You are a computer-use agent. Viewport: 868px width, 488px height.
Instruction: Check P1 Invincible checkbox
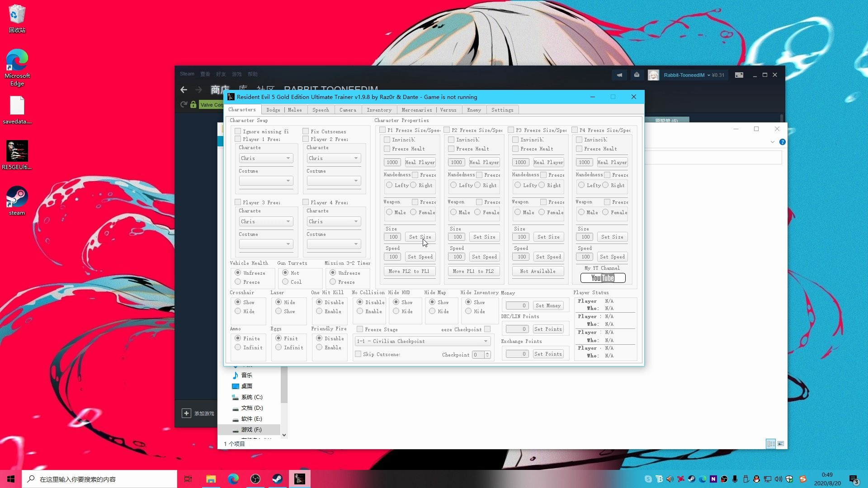tap(387, 140)
